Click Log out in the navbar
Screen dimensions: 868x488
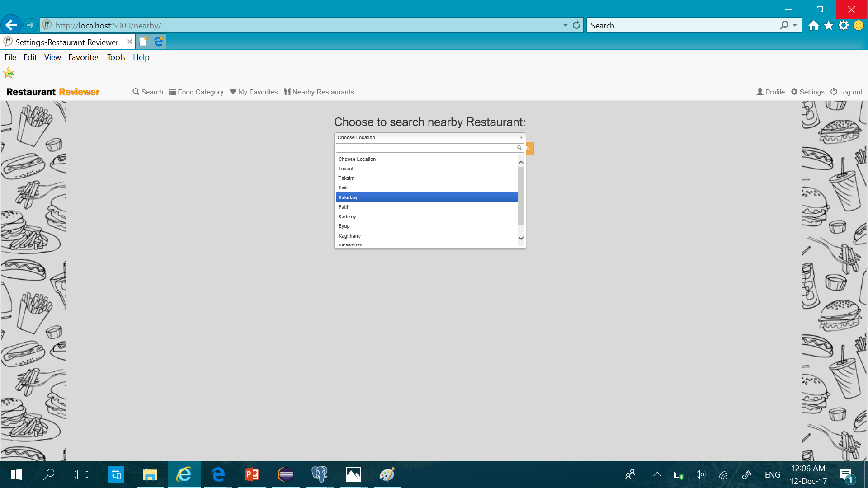(x=846, y=92)
